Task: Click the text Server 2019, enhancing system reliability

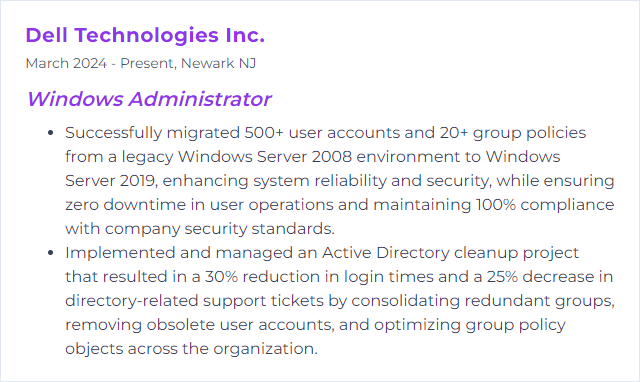Action: 226,181
